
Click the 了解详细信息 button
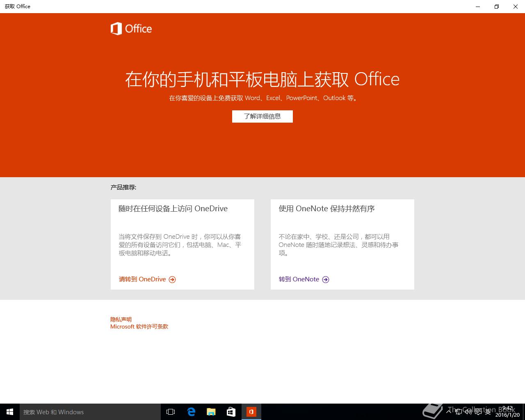pyautogui.click(x=262, y=116)
